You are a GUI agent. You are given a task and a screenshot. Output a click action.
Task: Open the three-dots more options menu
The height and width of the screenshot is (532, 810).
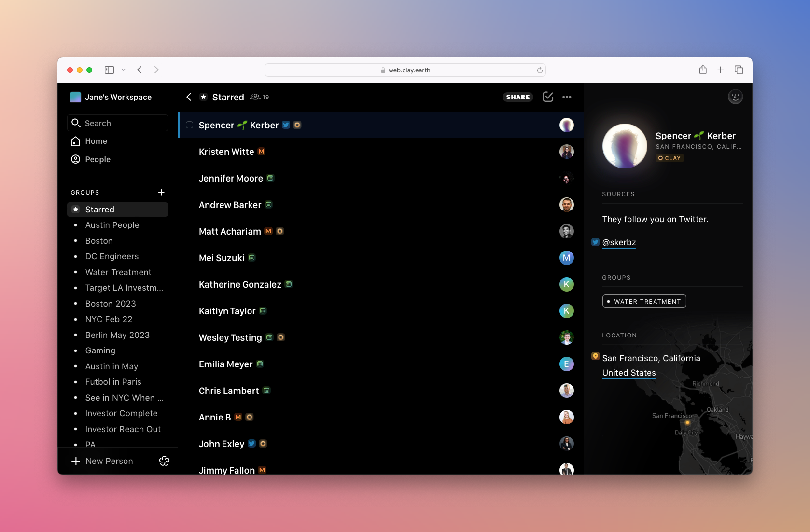pos(567,97)
